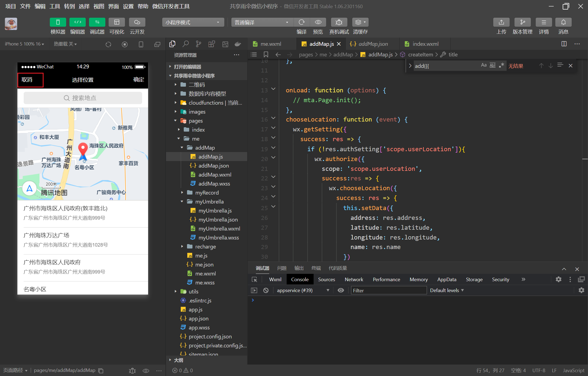Click the compile refresh icon

[301, 22]
